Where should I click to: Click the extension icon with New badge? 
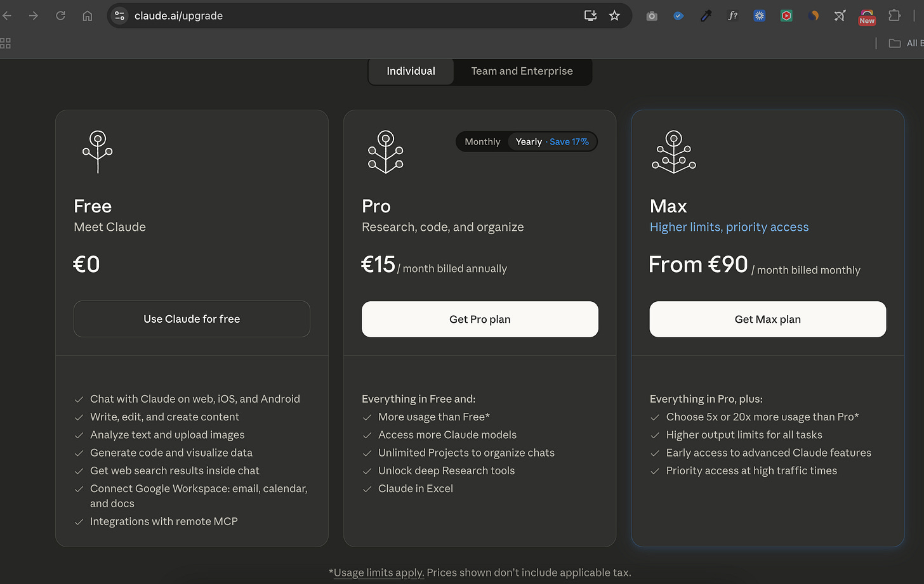click(867, 16)
